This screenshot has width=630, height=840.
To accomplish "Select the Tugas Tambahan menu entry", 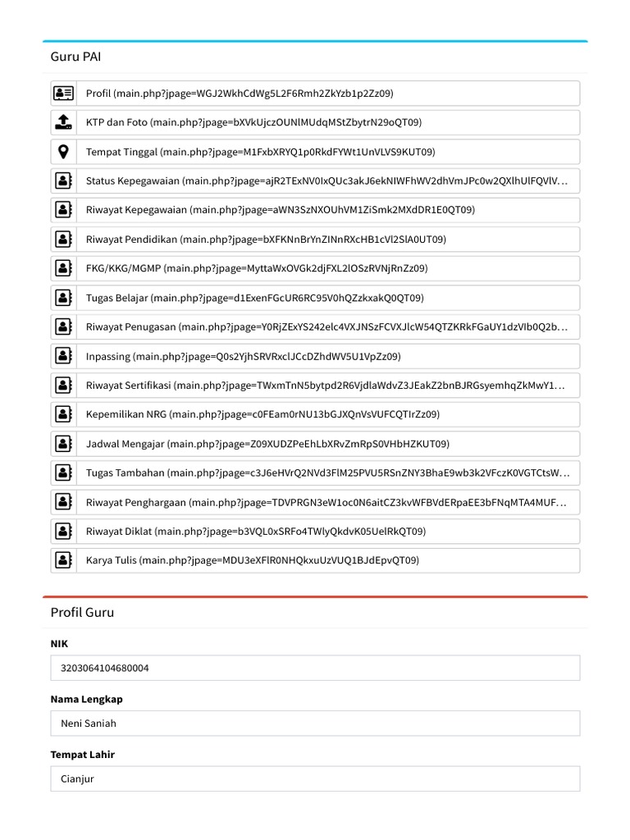I will (x=326, y=472).
